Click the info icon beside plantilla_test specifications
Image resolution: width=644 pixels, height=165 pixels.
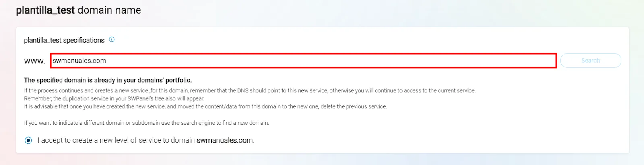pyautogui.click(x=112, y=39)
